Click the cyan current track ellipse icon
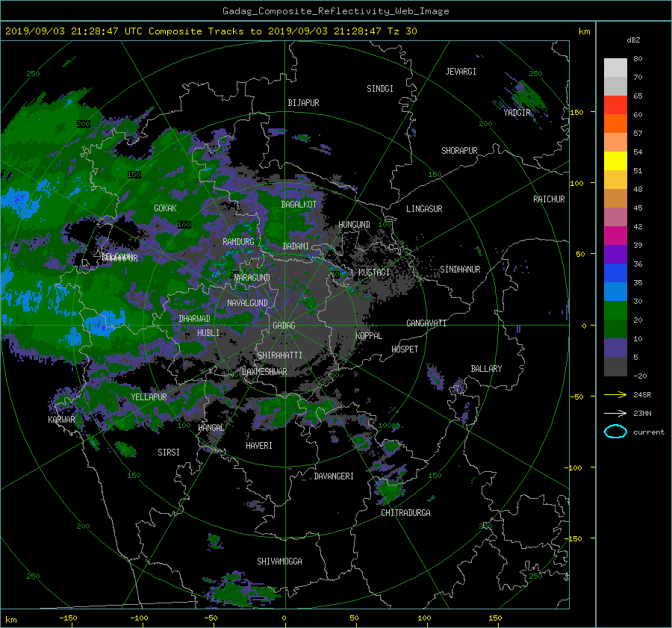 615,432
